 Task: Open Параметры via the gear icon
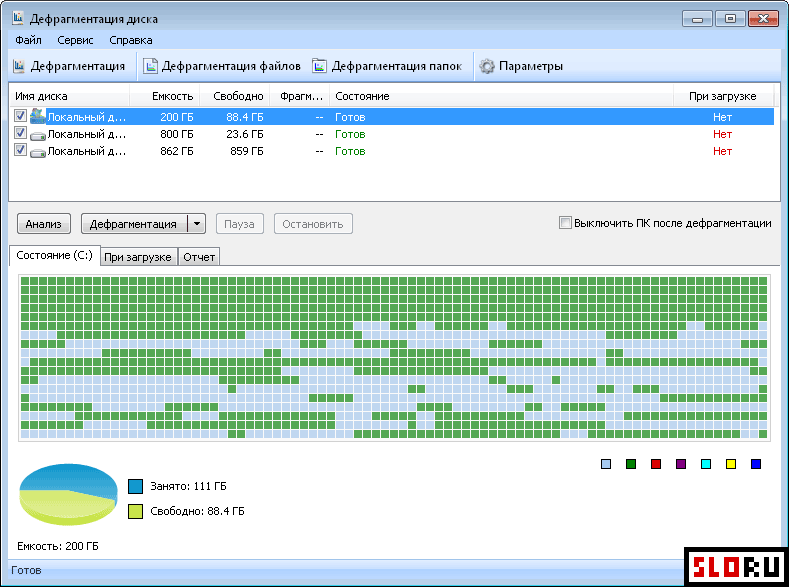pyautogui.click(x=487, y=66)
